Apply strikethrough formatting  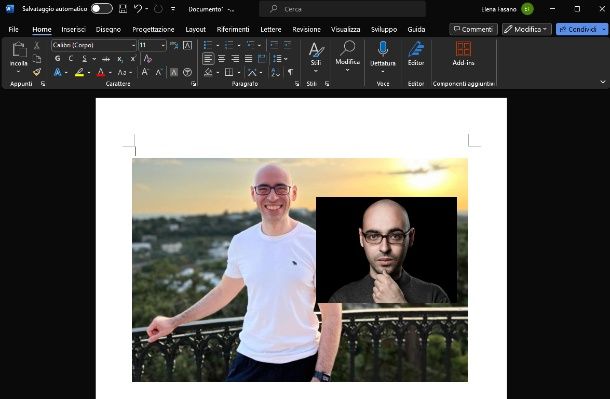(x=105, y=59)
